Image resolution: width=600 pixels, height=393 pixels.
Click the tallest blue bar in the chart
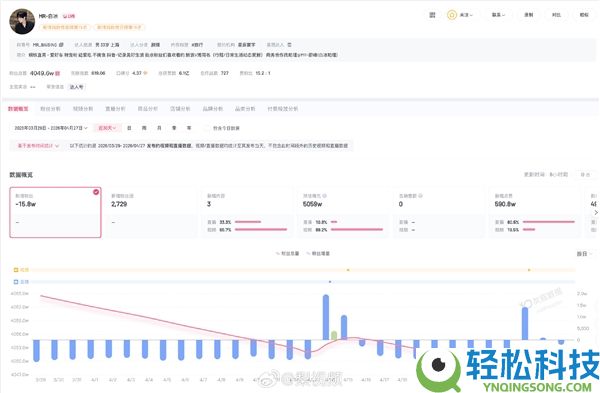pos(326,317)
